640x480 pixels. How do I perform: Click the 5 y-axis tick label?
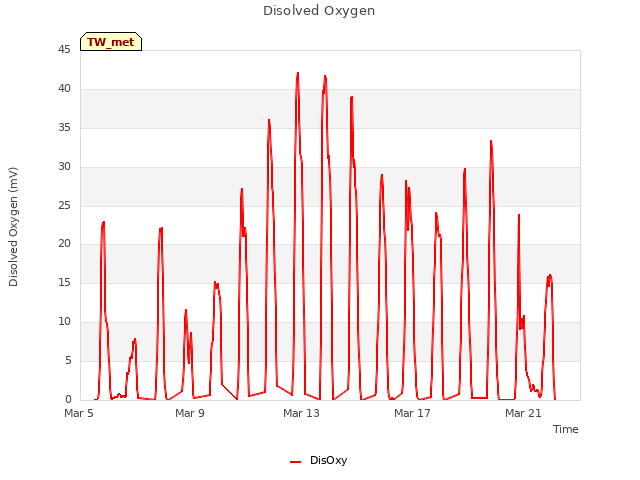pos(68,360)
